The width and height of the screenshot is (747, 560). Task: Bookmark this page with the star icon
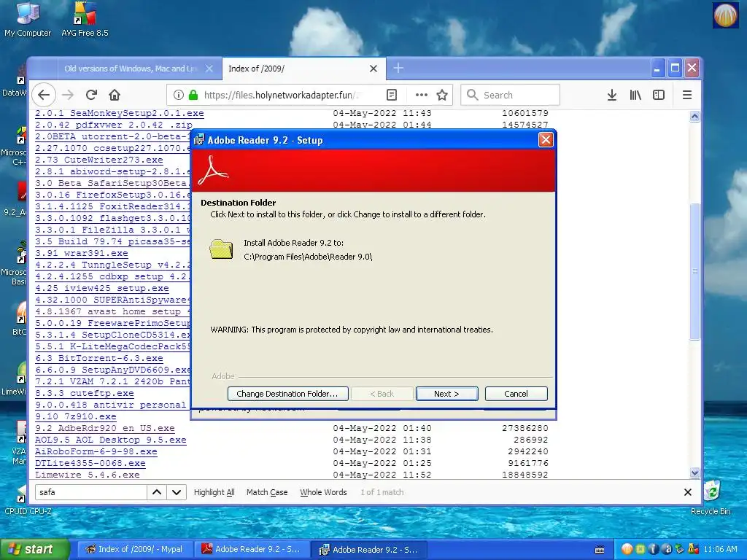(442, 95)
